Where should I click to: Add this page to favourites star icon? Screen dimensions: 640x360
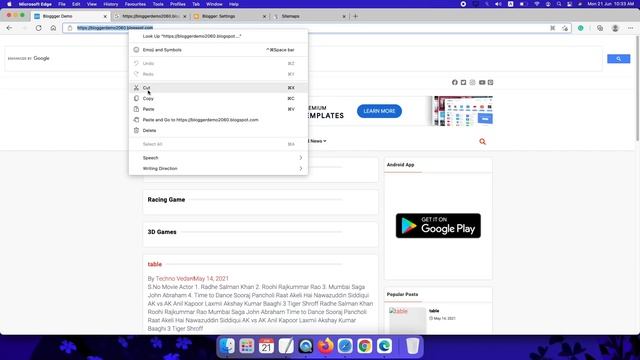[x=565, y=28]
